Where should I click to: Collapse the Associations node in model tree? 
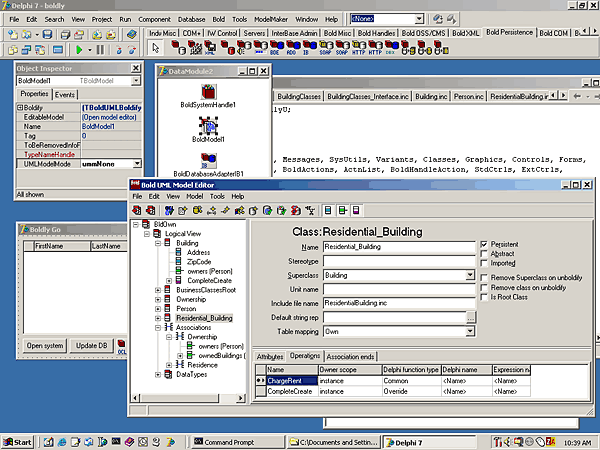158,328
